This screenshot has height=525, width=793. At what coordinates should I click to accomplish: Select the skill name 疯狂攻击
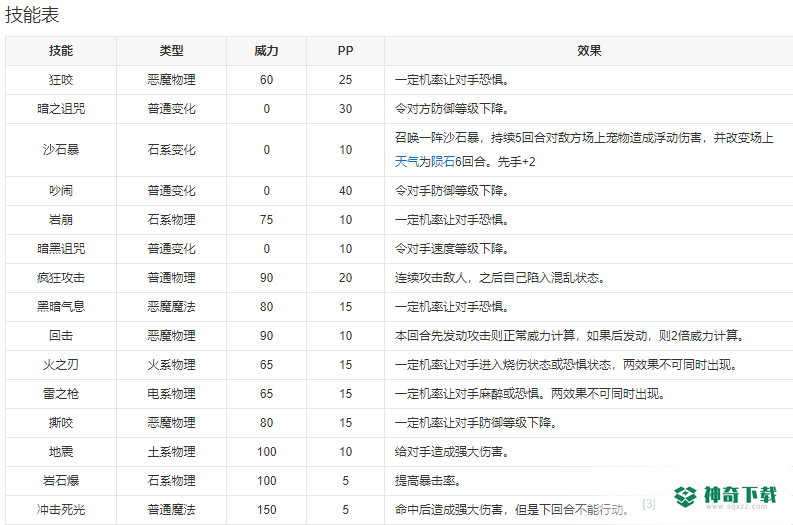tap(61, 278)
